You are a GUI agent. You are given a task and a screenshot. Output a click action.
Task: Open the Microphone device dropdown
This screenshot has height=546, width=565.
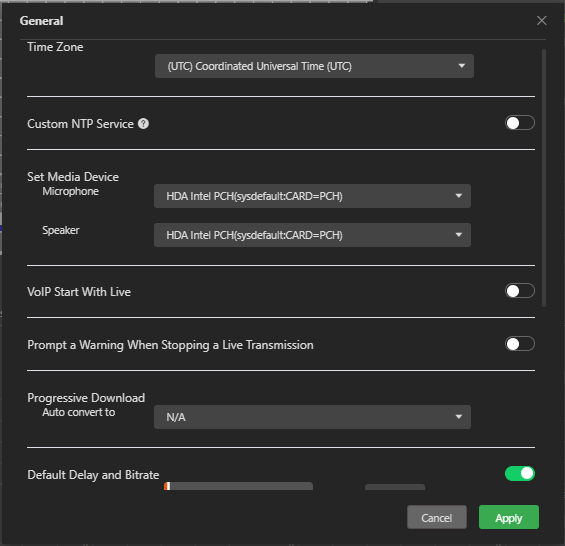(312, 196)
